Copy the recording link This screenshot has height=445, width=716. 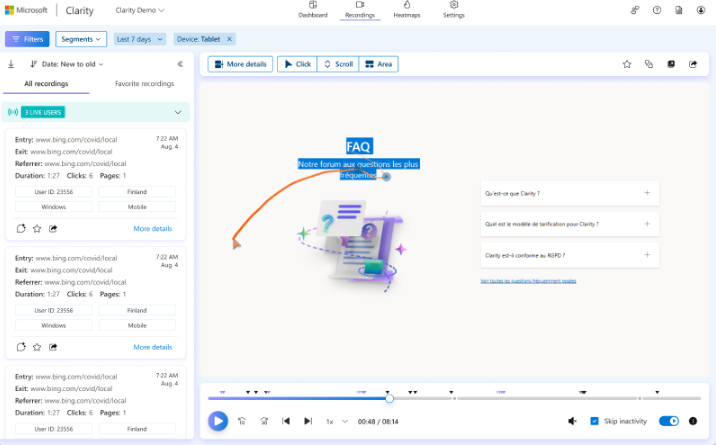pos(649,64)
